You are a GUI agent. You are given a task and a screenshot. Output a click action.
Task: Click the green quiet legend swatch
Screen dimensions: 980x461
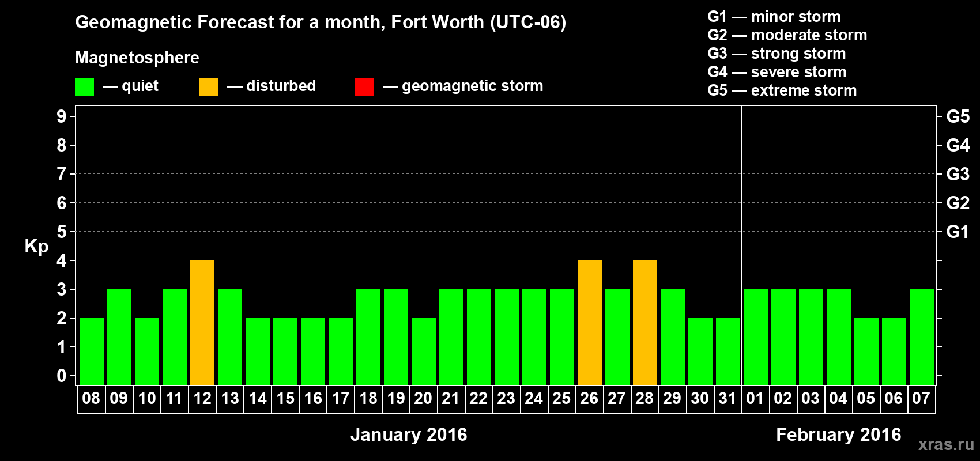click(x=85, y=87)
